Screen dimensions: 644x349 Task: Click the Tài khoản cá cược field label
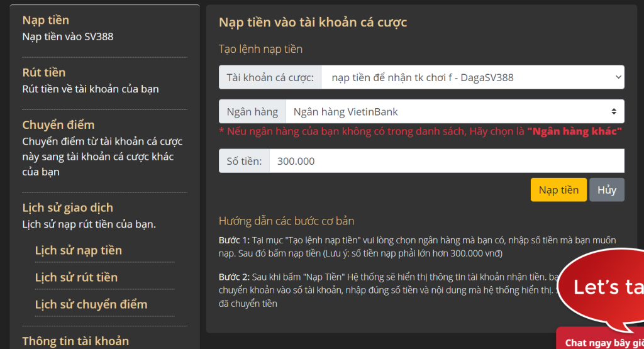[x=270, y=77]
